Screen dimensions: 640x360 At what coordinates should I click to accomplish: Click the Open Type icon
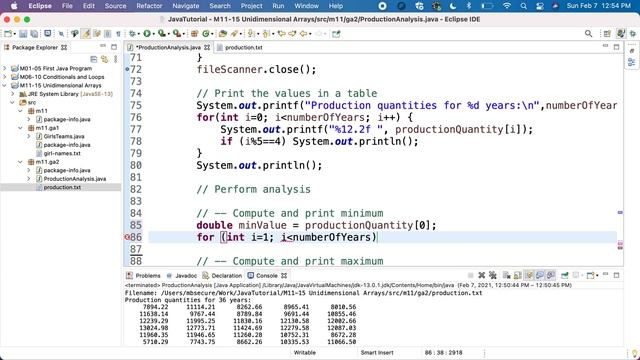[222, 34]
